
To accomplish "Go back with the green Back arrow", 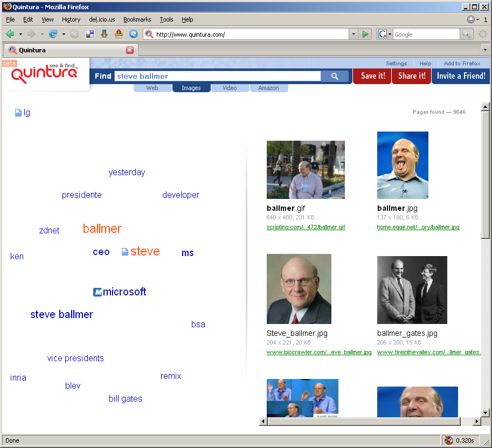I will coord(10,33).
